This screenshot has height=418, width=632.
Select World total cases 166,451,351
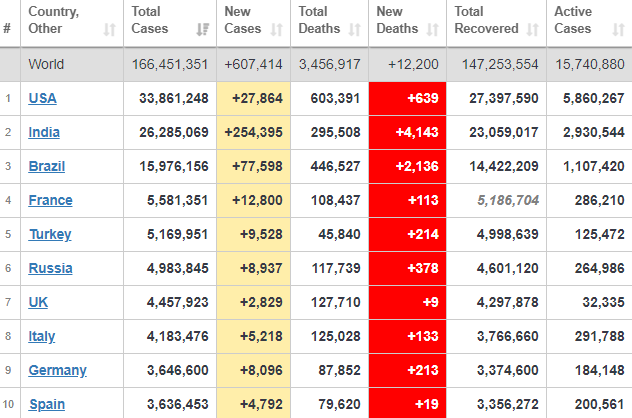point(170,64)
